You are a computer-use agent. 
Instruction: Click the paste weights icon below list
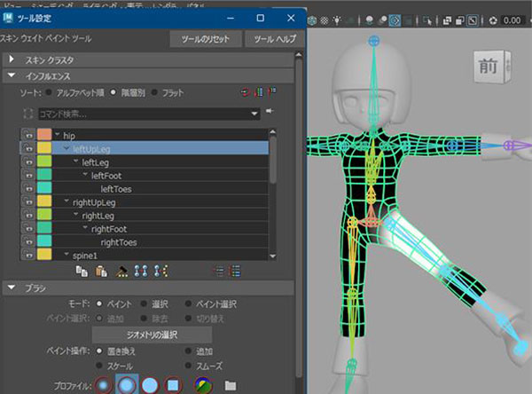(102, 271)
